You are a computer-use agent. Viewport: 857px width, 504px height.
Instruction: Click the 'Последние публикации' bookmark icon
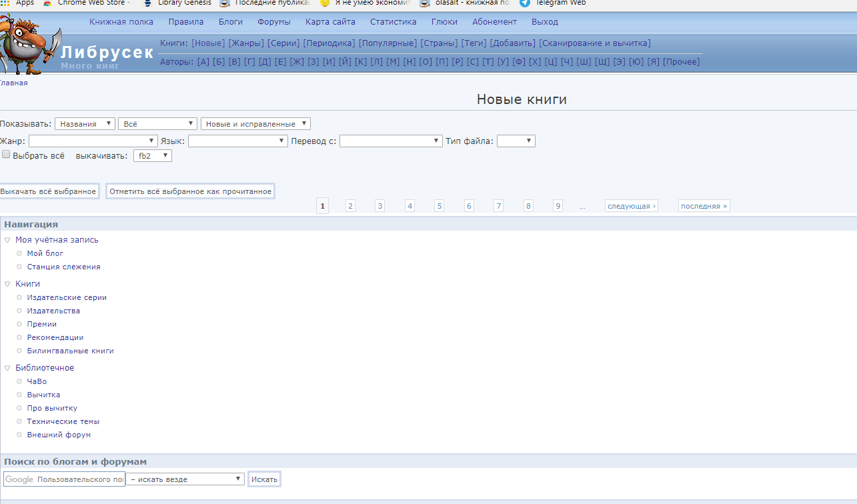(x=224, y=3)
